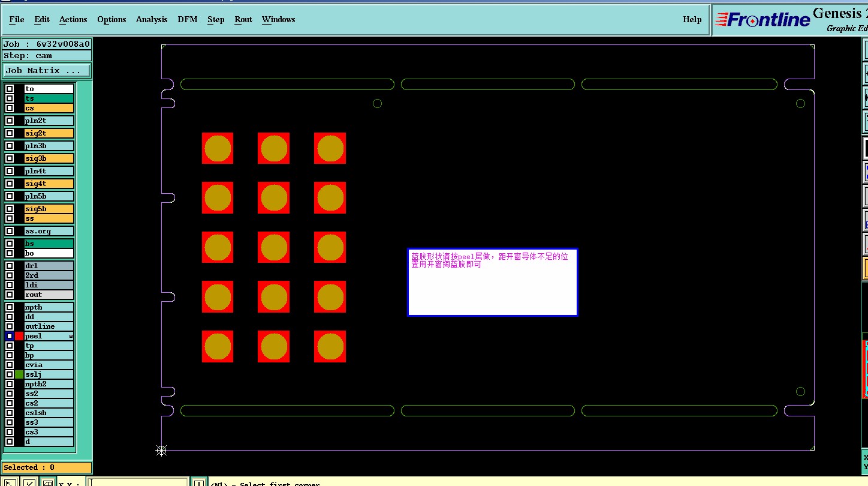Image resolution: width=868 pixels, height=486 pixels.
Task: Open the Windows menu
Action: 279,19
